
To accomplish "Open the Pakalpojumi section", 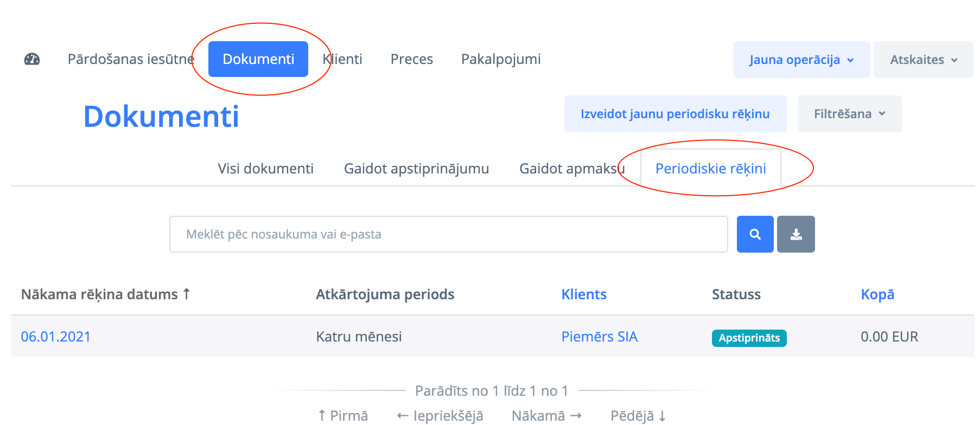I will tap(500, 59).
